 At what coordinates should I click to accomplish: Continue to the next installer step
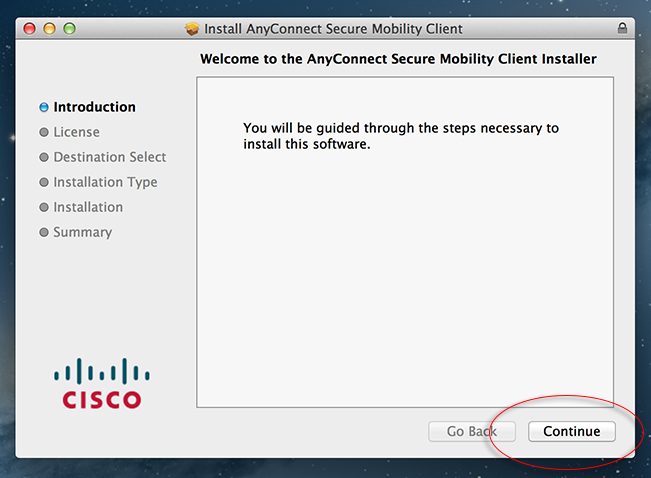click(x=572, y=431)
